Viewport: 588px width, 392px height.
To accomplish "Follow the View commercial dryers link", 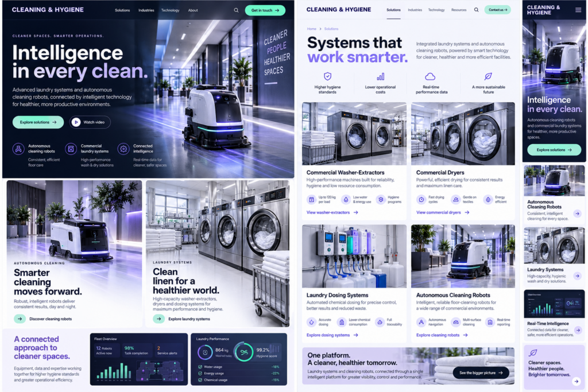I will point(443,212).
